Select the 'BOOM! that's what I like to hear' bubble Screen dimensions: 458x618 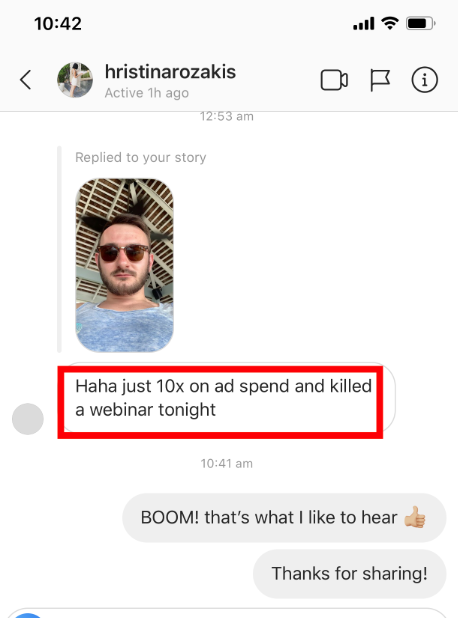coord(284,517)
